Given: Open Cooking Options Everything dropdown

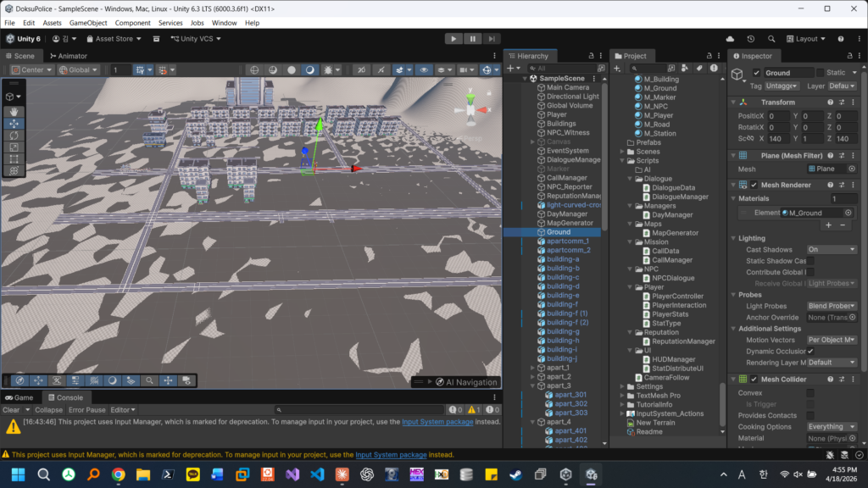Looking at the screenshot, I should coord(832,427).
